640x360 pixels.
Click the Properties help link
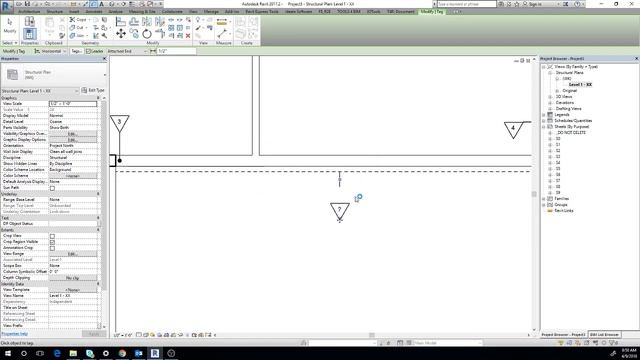[x=15, y=334]
